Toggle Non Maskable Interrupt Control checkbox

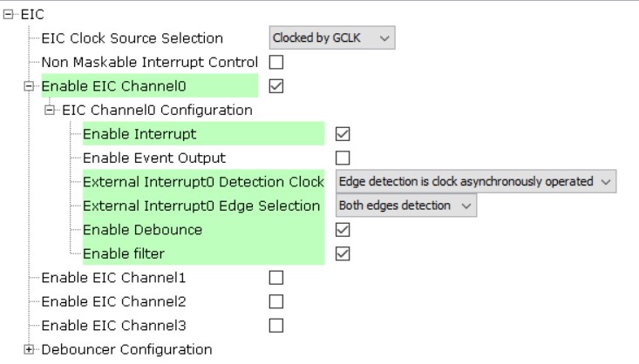point(276,63)
